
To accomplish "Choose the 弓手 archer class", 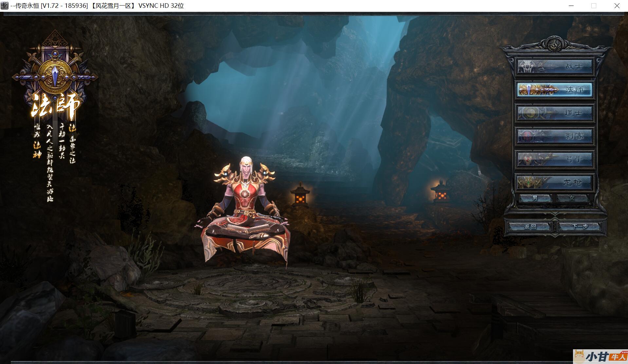I will [555, 159].
